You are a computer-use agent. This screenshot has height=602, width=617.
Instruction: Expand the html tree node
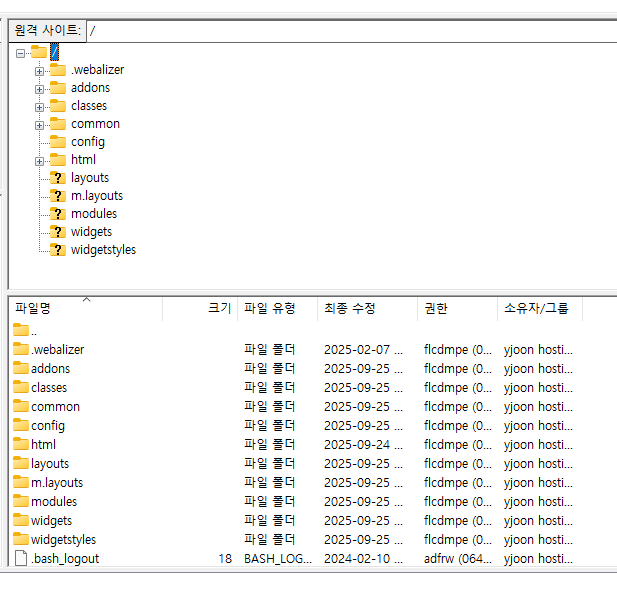click(39, 160)
